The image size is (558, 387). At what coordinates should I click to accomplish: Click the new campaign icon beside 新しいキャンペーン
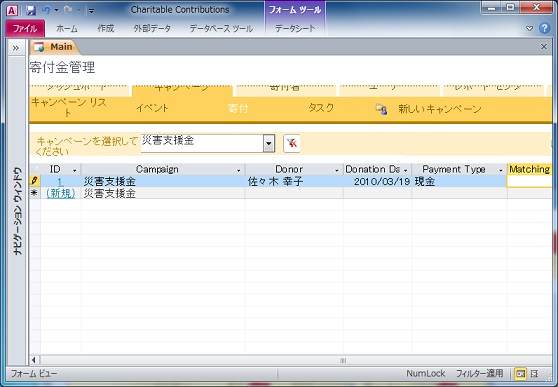click(381, 109)
